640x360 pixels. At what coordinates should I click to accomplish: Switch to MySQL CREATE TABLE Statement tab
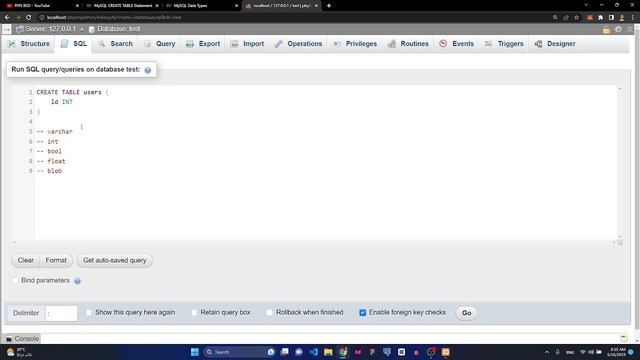point(122,6)
